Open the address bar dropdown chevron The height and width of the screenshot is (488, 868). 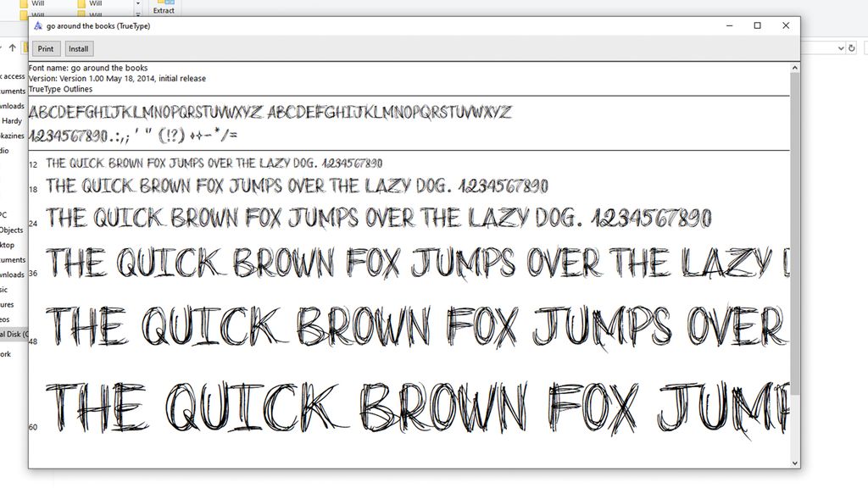point(840,48)
